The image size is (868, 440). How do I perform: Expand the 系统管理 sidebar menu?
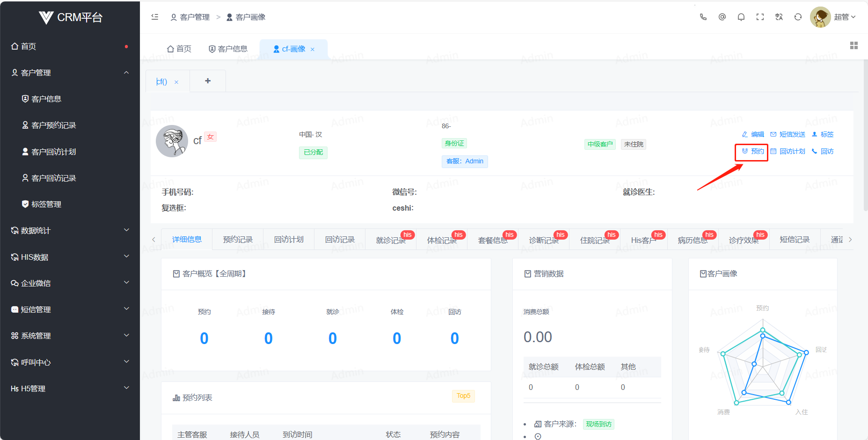coord(70,336)
